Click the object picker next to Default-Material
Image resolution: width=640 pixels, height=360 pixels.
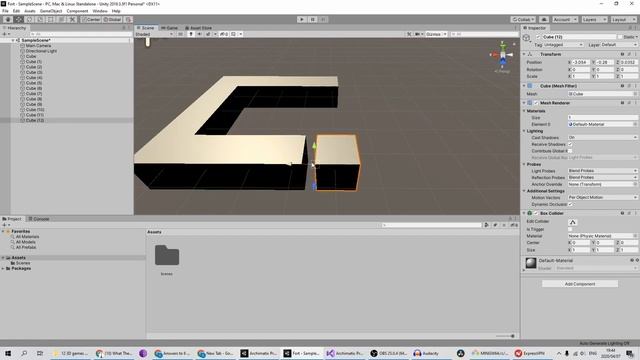635,124
